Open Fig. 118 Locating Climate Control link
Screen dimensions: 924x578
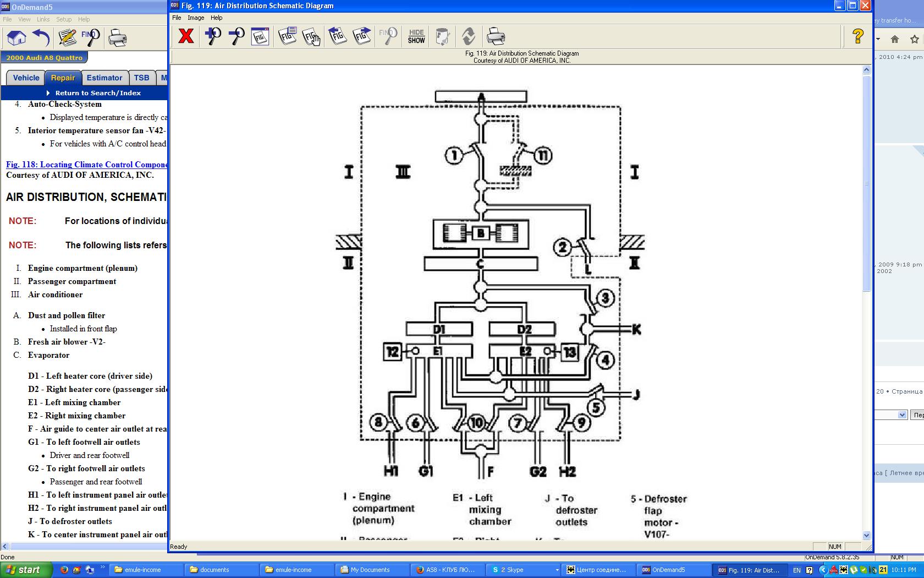coord(86,165)
